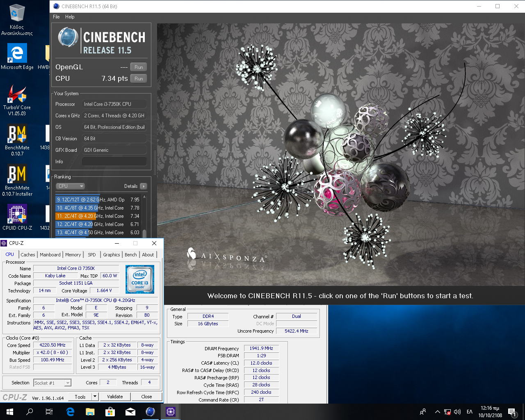Launch Edge from the taskbar
The height and width of the screenshot is (420, 525).
[70, 412]
